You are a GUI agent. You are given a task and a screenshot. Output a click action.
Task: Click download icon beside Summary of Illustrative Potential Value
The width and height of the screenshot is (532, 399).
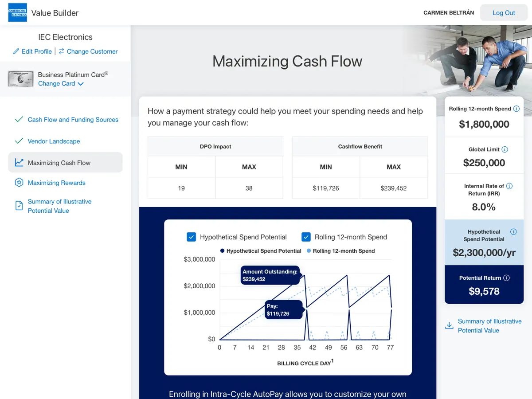(449, 326)
